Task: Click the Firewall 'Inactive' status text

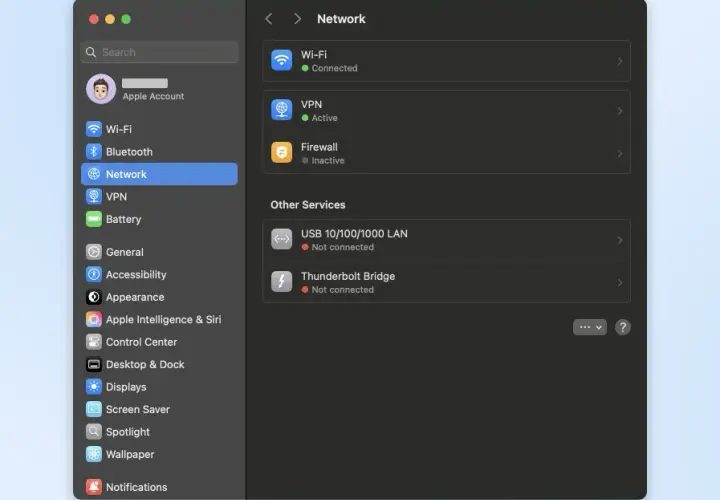Action: pyautogui.click(x=328, y=161)
